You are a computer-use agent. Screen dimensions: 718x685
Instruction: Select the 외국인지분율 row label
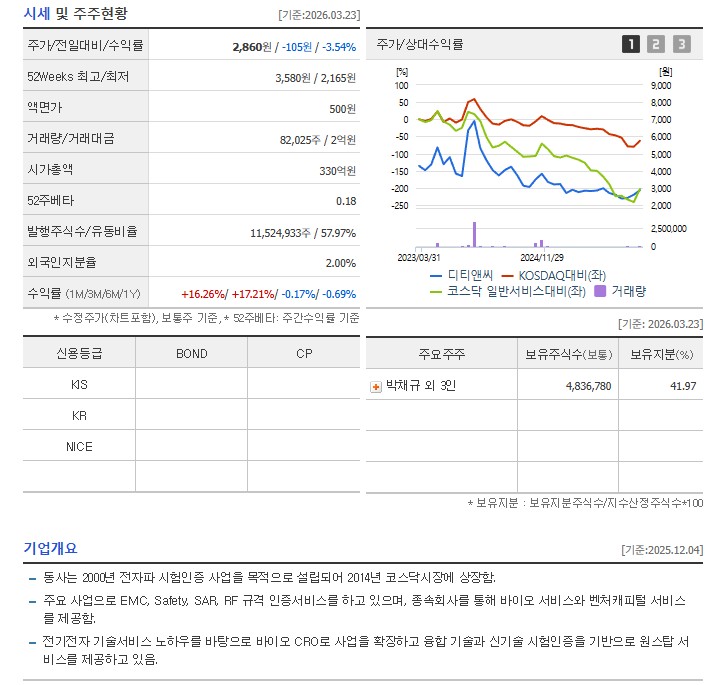click(x=62, y=262)
